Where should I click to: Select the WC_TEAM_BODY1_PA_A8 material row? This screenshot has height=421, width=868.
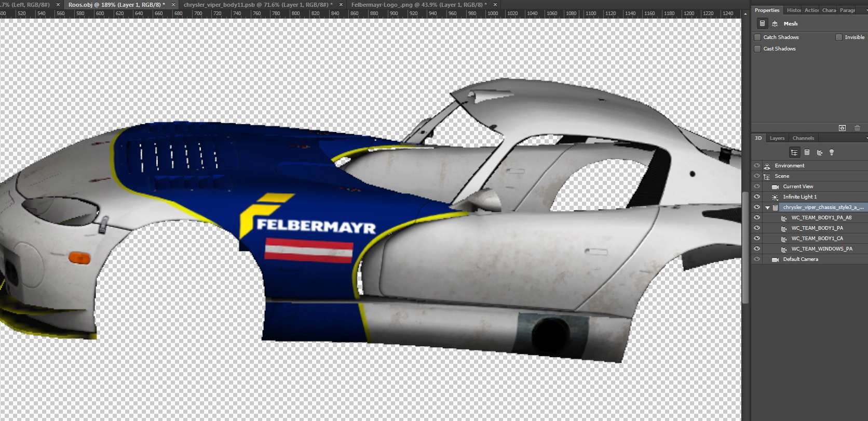click(809, 218)
